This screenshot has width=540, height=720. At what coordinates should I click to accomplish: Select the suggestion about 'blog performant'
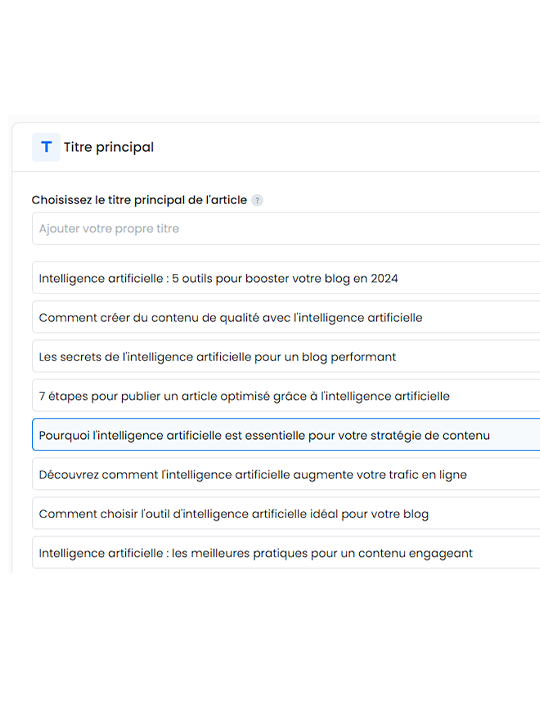click(286, 356)
